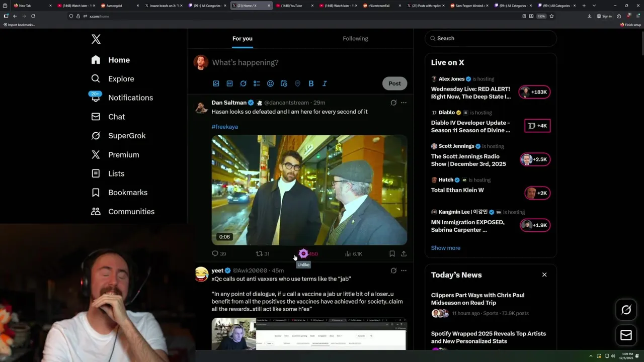The width and height of the screenshot is (644, 362).
Task: Switch to r/LivestreamFail browser tab
Action: point(382,6)
